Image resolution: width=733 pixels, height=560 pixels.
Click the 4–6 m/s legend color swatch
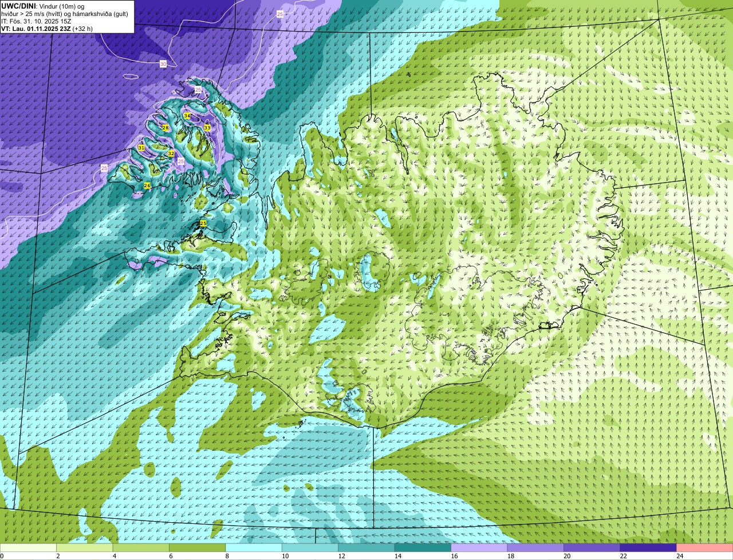tap(141, 548)
